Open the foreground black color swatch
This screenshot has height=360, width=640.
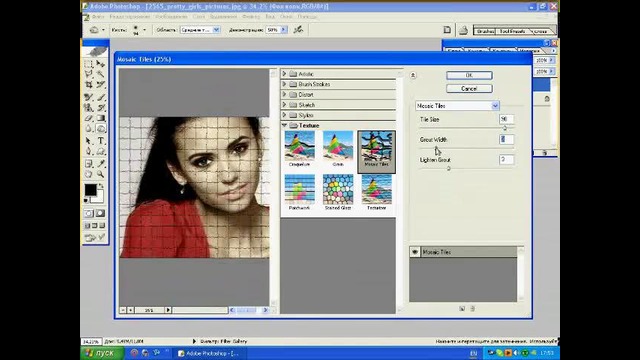tap(90, 190)
